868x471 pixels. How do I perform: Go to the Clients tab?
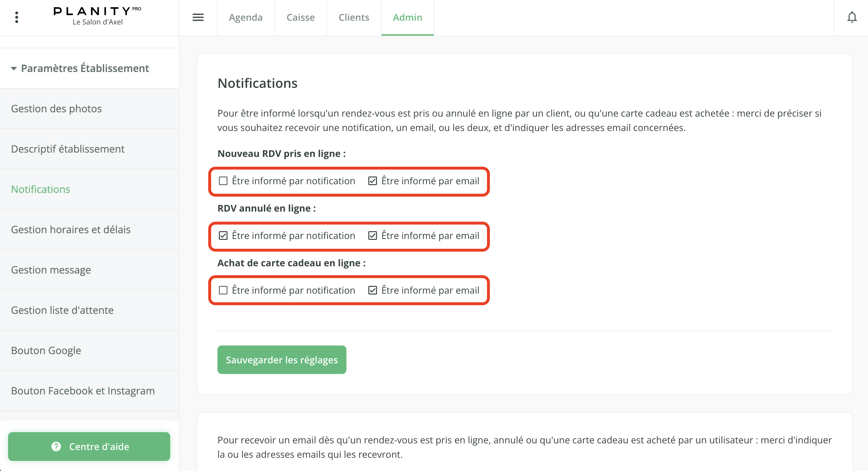click(353, 17)
